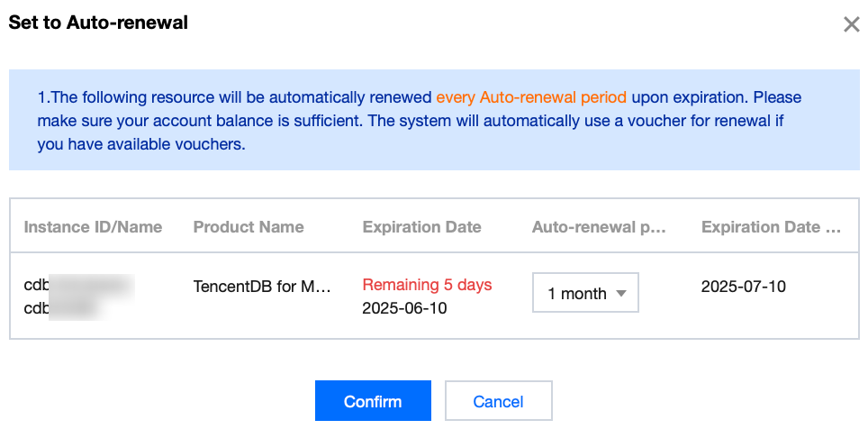Image resolution: width=868 pixels, height=429 pixels.
Task: Click the Expiration Date column header
Action: click(x=421, y=227)
